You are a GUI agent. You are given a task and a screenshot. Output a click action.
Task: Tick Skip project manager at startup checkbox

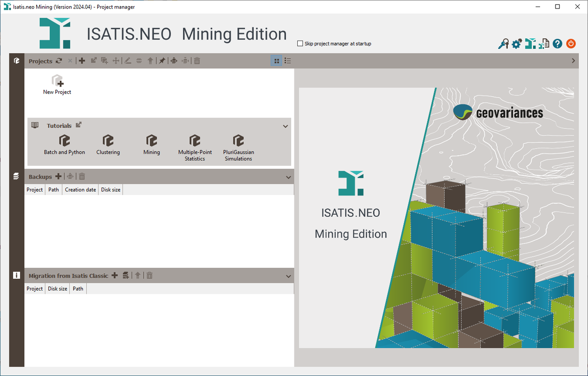[300, 44]
